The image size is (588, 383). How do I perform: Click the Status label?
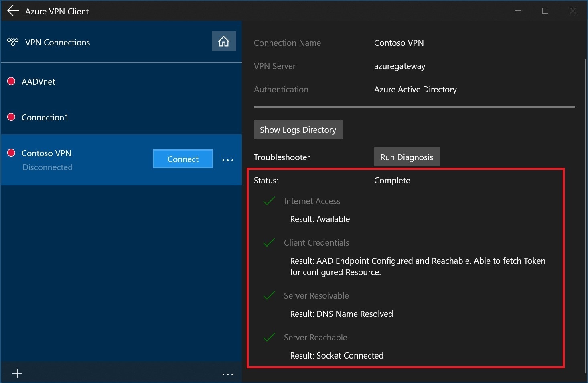[x=266, y=180]
